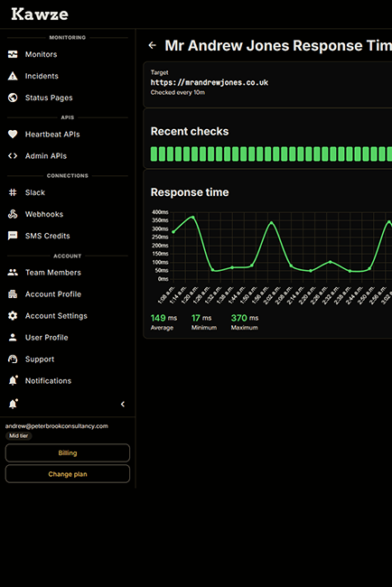The height and width of the screenshot is (587, 392).
Task: Click the Heartbeat APIs heart icon
Action: pos(13,134)
